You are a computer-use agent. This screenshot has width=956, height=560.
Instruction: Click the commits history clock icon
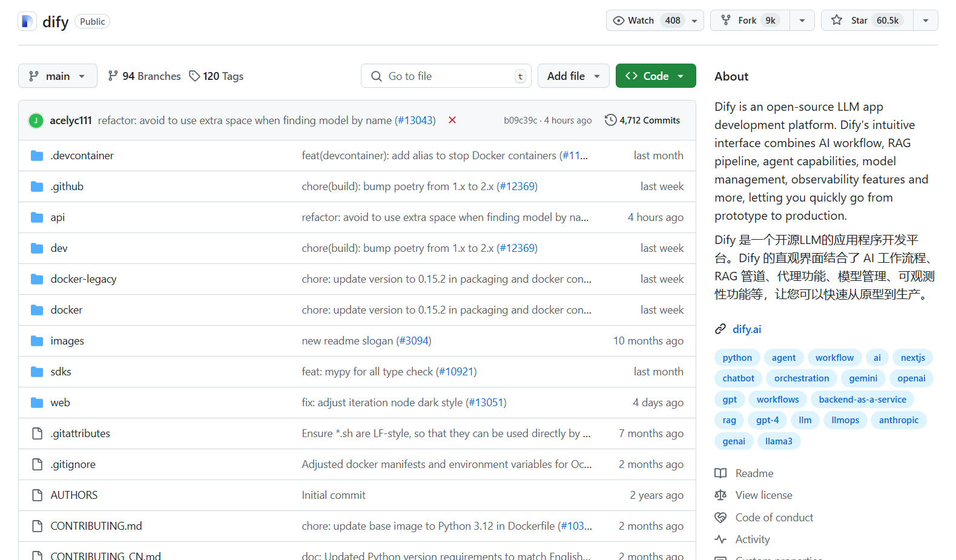click(610, 120)
